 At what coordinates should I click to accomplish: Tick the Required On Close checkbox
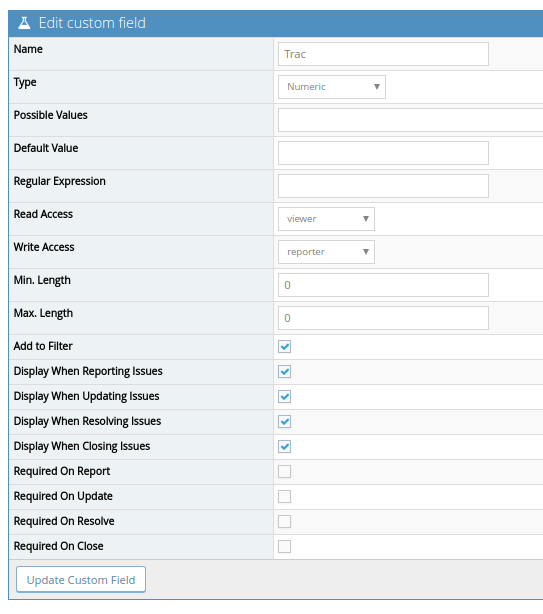point(285,546)
